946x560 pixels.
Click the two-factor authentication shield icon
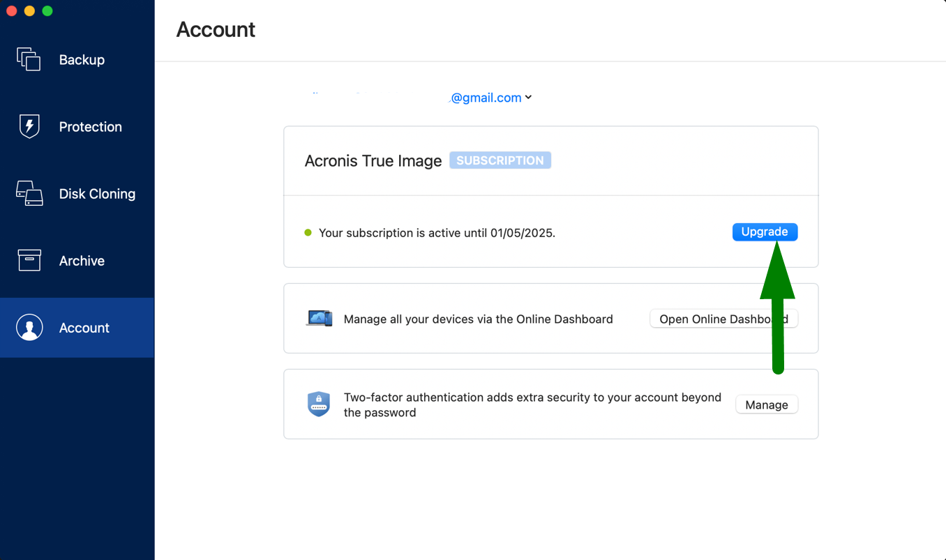tap(319, 404)
